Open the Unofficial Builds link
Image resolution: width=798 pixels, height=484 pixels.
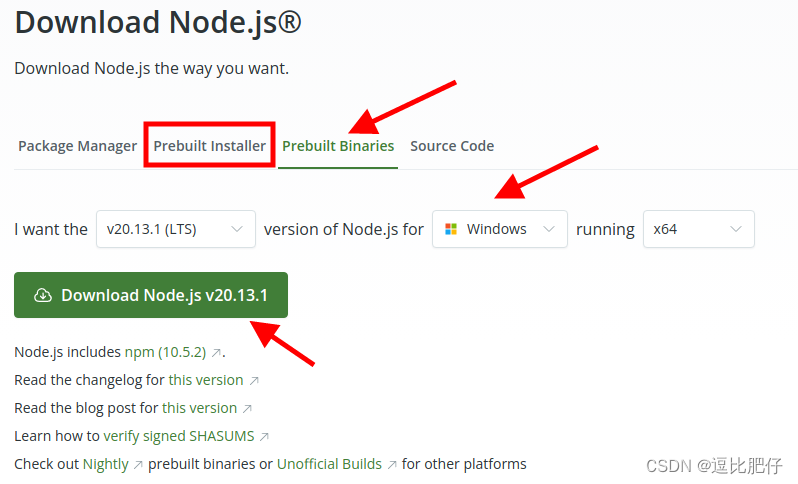click(x=329, y=464)
